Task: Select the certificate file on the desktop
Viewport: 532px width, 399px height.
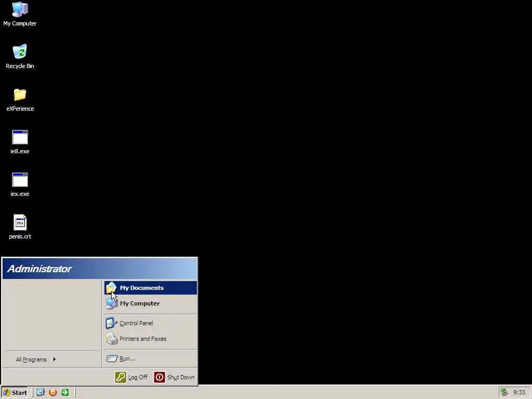Action: tap(20, 227)
